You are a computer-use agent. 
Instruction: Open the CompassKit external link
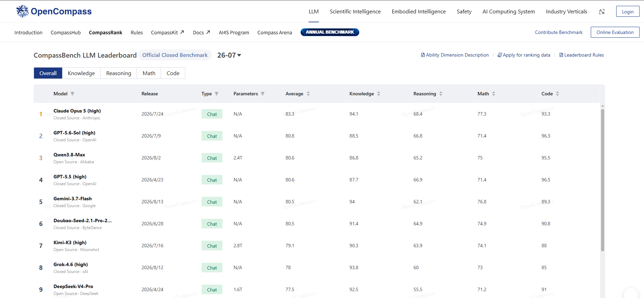168,33
